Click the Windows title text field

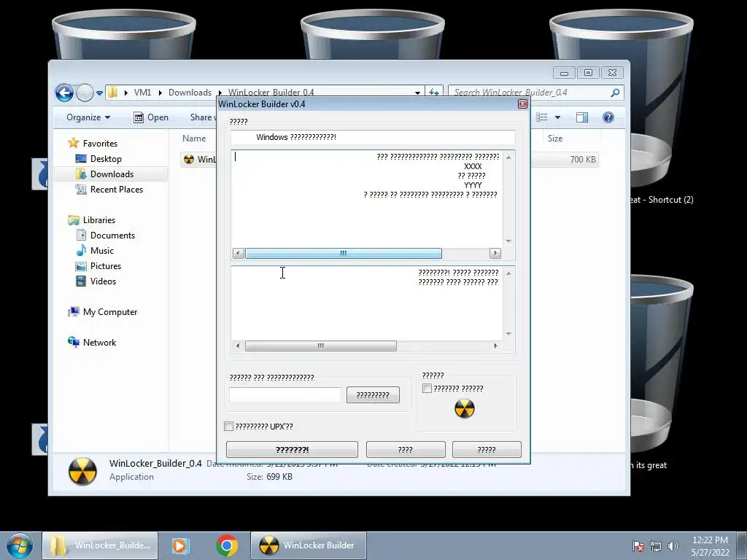(373, 137)
